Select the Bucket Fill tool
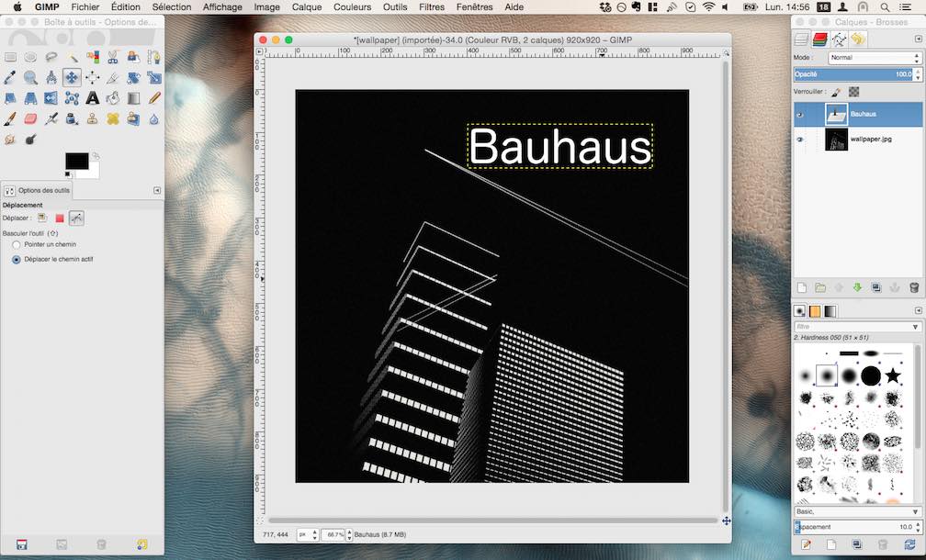The height and width of the screenshot is (560, 926). coord(113,98)
